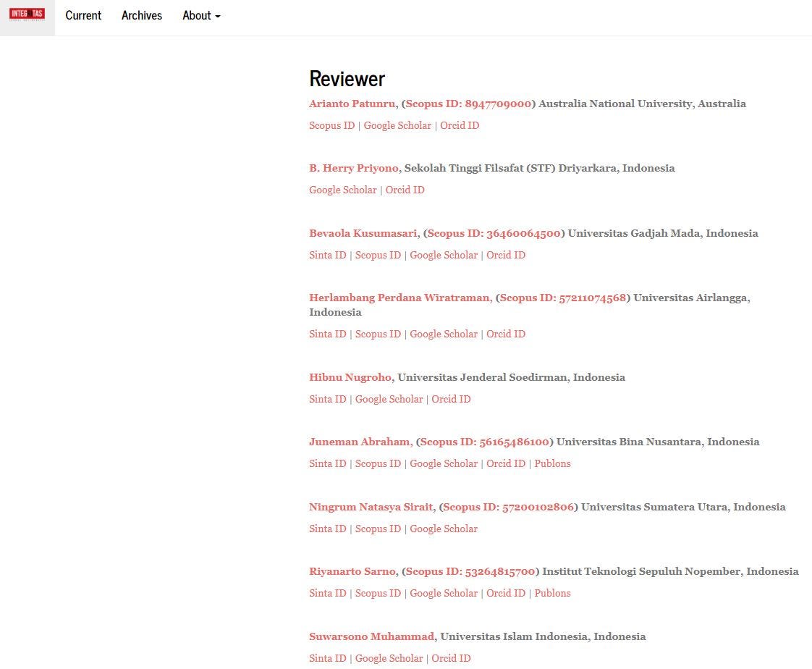This screenshot has width=812, height=669.
Task: Click Scopus ID: 36460064500 link
Action: [x=494, y=233]
